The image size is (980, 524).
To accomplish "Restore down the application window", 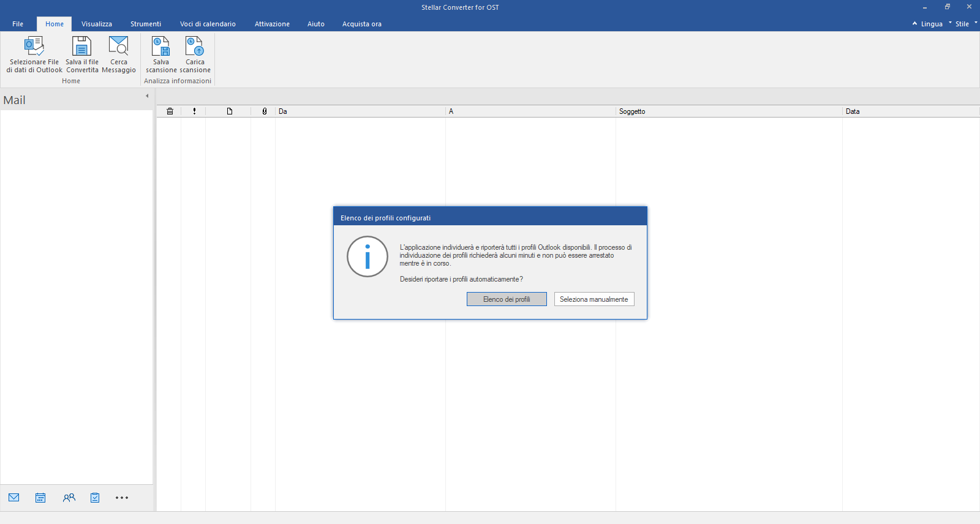I will tap(948, 7).
